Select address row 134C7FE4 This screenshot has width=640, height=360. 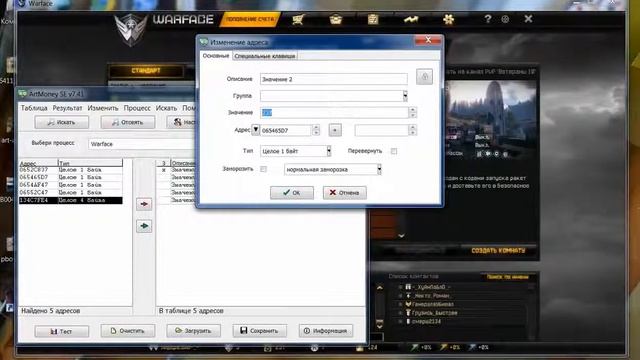71,200
